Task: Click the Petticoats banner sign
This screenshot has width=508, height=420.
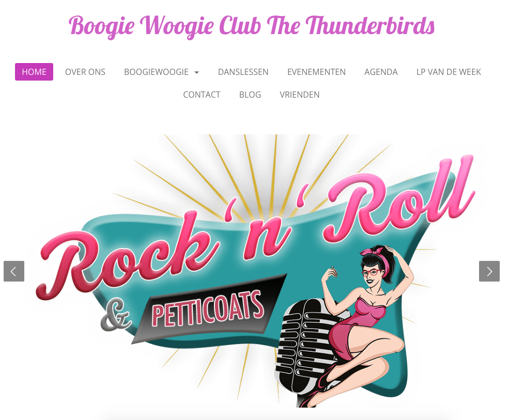Action: click(209, 310)
